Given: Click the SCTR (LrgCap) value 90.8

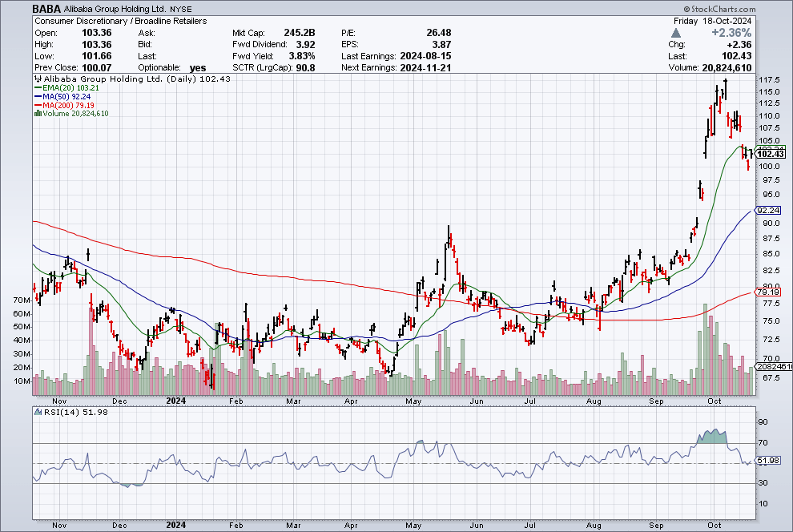Looking at the screenshot, I should tap(305, 68).
